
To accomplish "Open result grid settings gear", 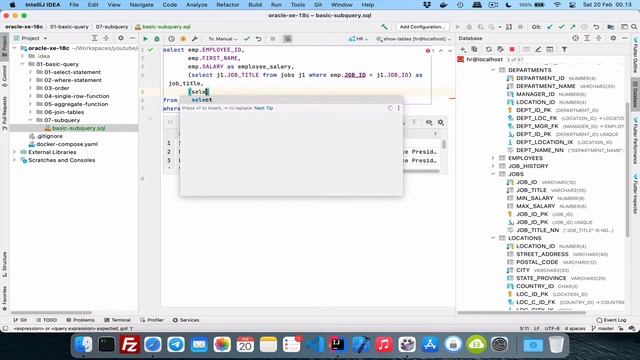I will (441, 122).
